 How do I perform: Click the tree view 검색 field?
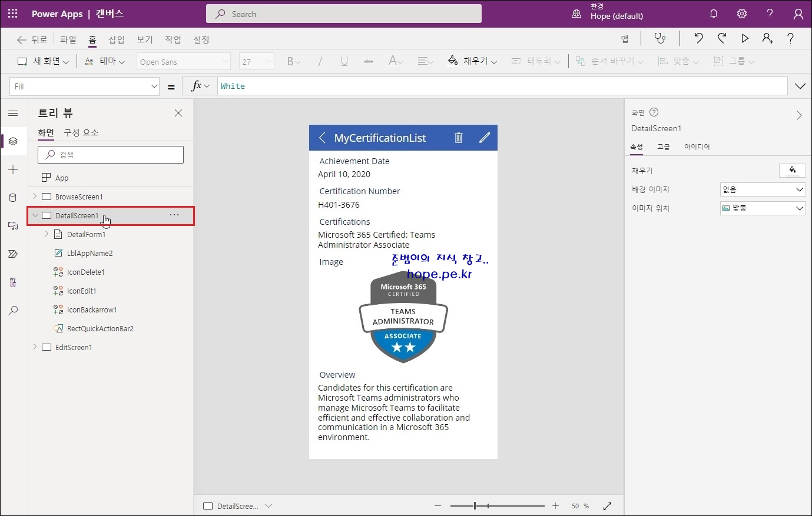click(111, 155)
